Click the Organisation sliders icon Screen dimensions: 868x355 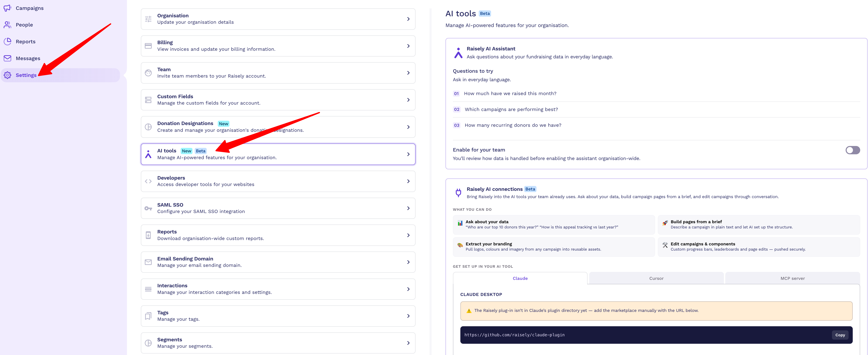[x=148, y=19]
